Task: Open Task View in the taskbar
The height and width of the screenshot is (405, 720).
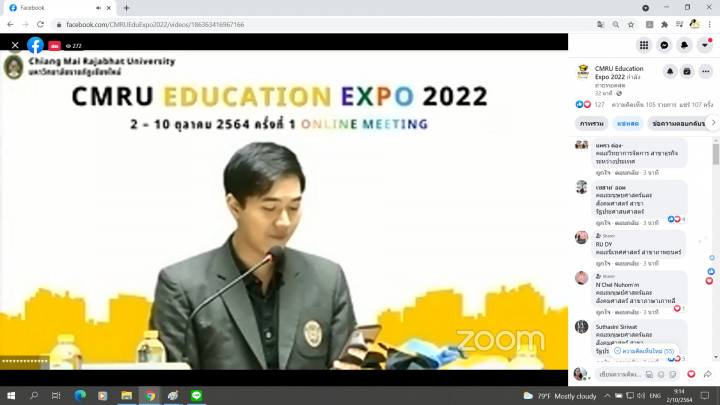Action: pyautogui.click(x=56, y=395)
